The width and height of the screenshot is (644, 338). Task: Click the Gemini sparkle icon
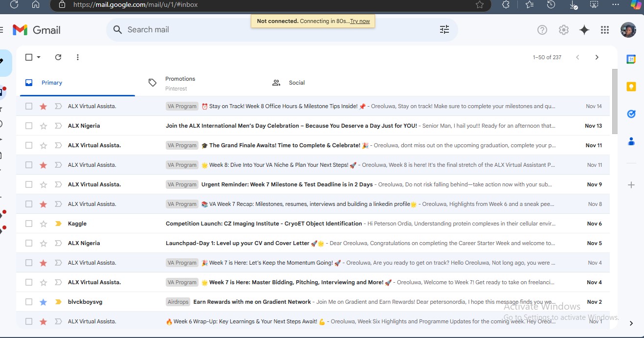584,30
